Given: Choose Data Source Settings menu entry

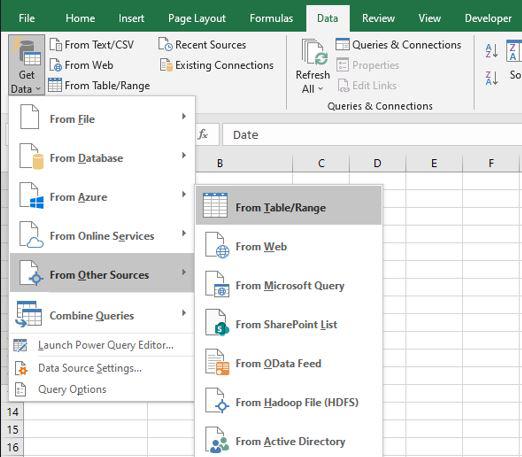Looking at the screenshot, I should pyautogui.click(x=101, y=368).
